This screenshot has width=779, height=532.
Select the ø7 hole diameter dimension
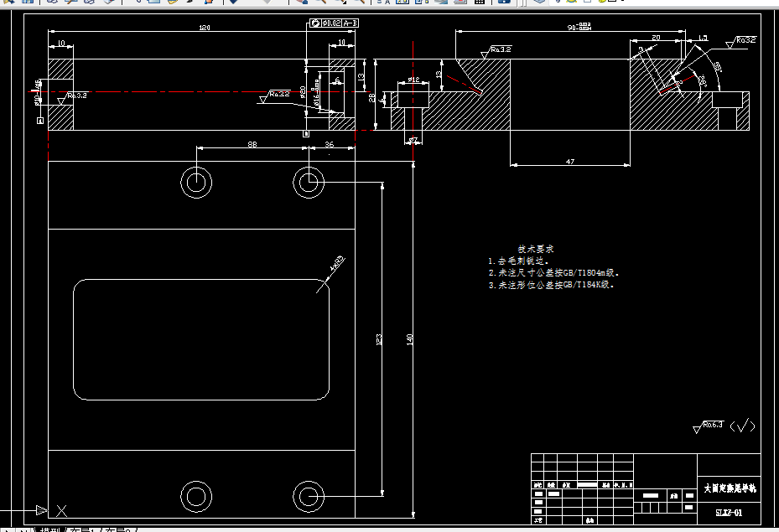413,140
